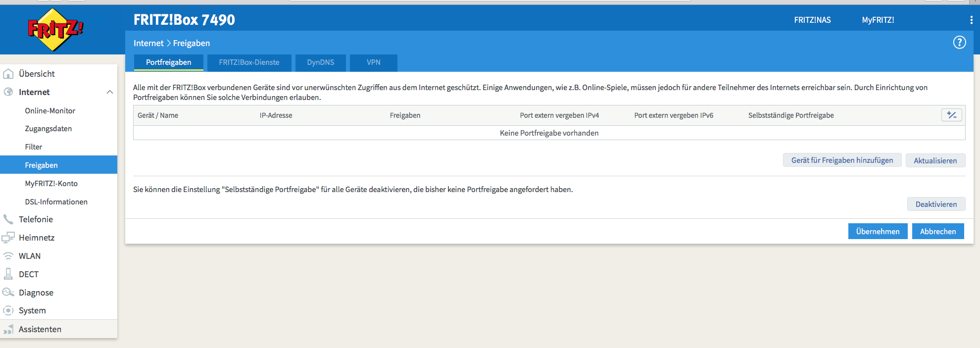Click the Heimnetz network icon

8,238
